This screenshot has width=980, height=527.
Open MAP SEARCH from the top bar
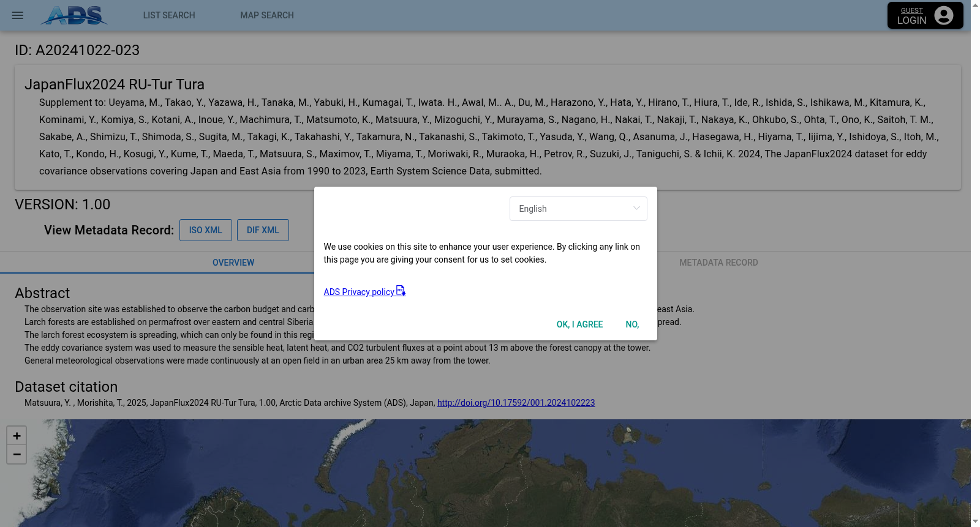(267, 15)
